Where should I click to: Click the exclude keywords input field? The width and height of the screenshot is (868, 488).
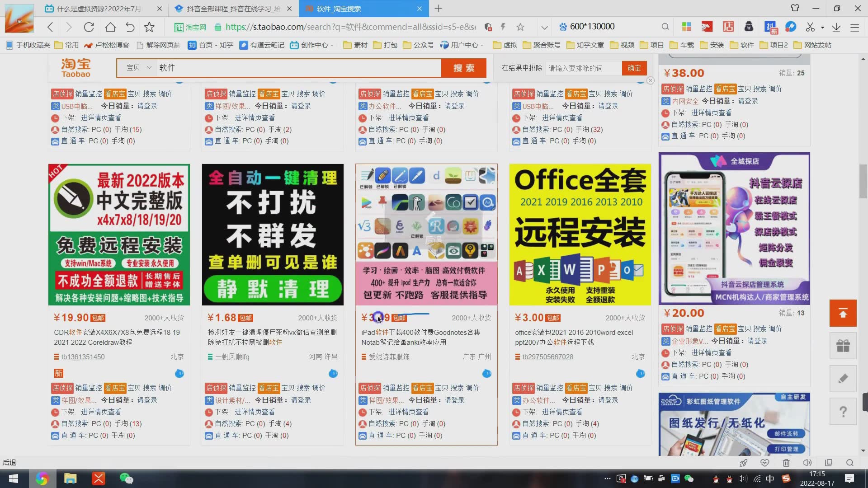pyautogui.click(x=584, y=68)
